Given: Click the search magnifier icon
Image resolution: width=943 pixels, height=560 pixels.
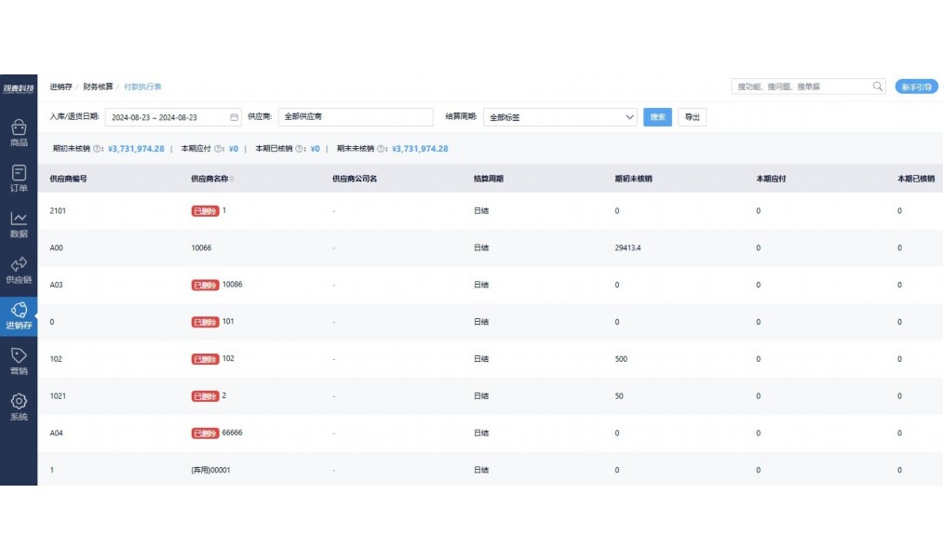Looking at the screenshot, I should pos(878,87).
